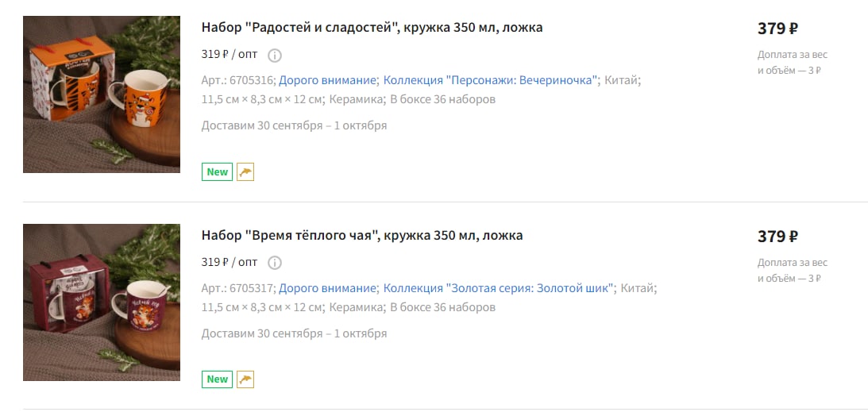Screen dimensions: 868x412
Task: Open Коллекция "Персонажи: Вечериночка" link
Action: tap(491, 80)
